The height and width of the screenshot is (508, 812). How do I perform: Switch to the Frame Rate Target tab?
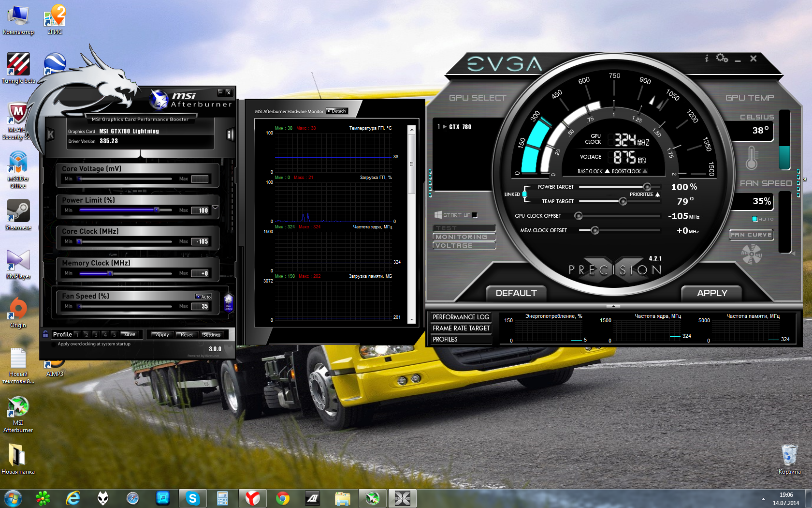(x=461, y=329)
